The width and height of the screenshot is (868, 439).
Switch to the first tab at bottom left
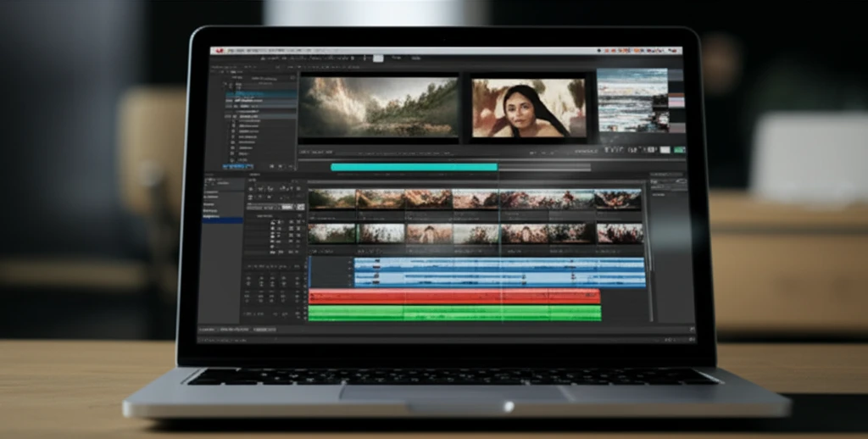pyautogui.click(x=208, y=328)
